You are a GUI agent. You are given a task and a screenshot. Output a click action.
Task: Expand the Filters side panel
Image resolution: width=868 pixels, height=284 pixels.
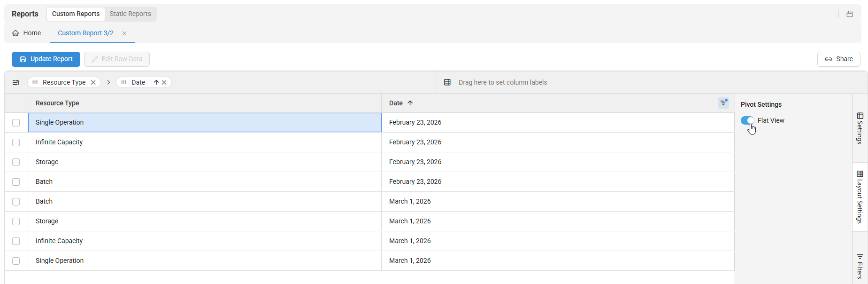click(x=860, y=266)
